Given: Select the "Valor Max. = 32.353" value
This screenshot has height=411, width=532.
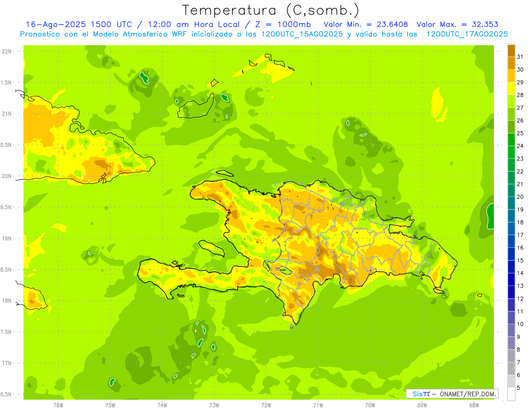Looking at the screenshot, I should coord(458,24).
